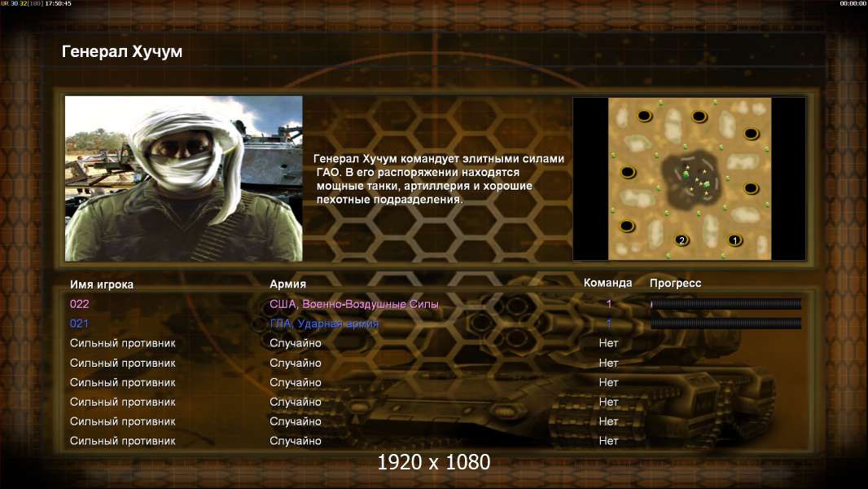This screenshot has height=489, width=868.
Task: Click 'ГЛА, Ударная армия' army entry
Action: (x=324, y=324)
